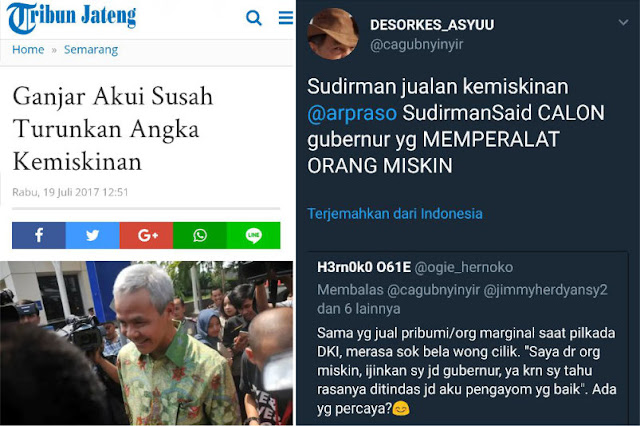Viewport: 640px width, 426px height.
Task: Open quoted tweet by H3rn0k0 O61E
Action: point(468,338)
